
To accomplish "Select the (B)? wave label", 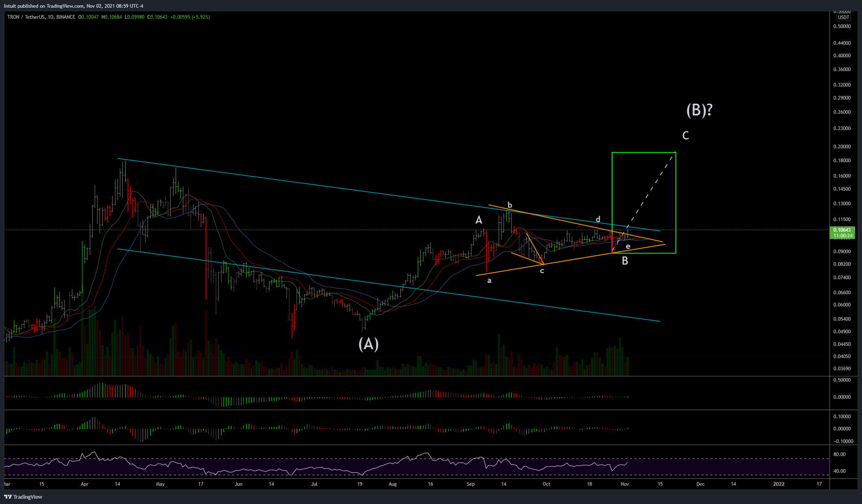I will (x=699, y=110).
